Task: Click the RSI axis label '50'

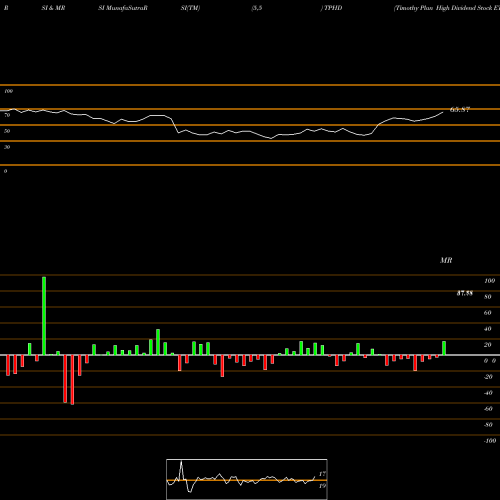Action: point(7,131)
